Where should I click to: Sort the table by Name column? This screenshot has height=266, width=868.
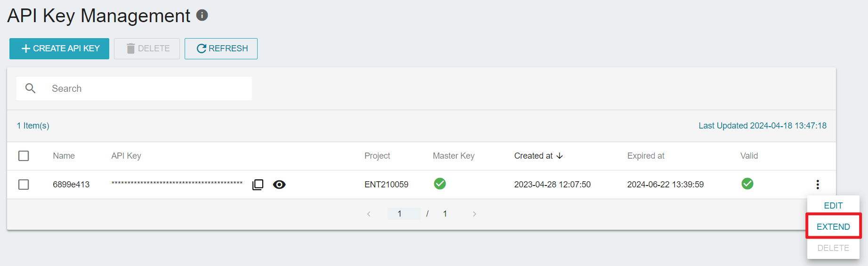click(64, 156)
